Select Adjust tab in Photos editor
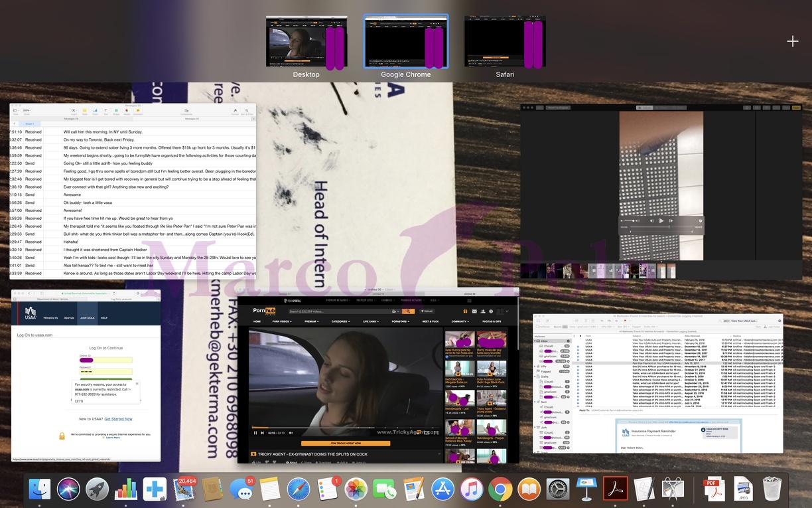Viewport: 812px width, 508px height. (x=645, y=108)
